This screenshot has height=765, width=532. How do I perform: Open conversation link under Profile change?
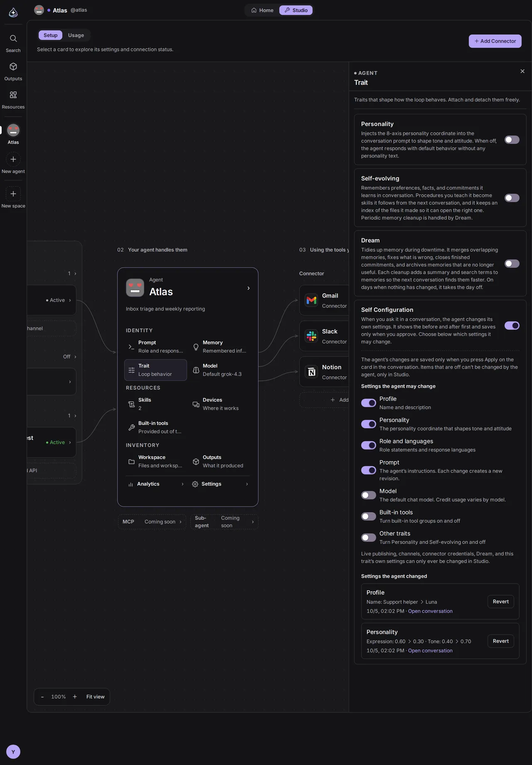pyautogui.click(x=430, y=611)
